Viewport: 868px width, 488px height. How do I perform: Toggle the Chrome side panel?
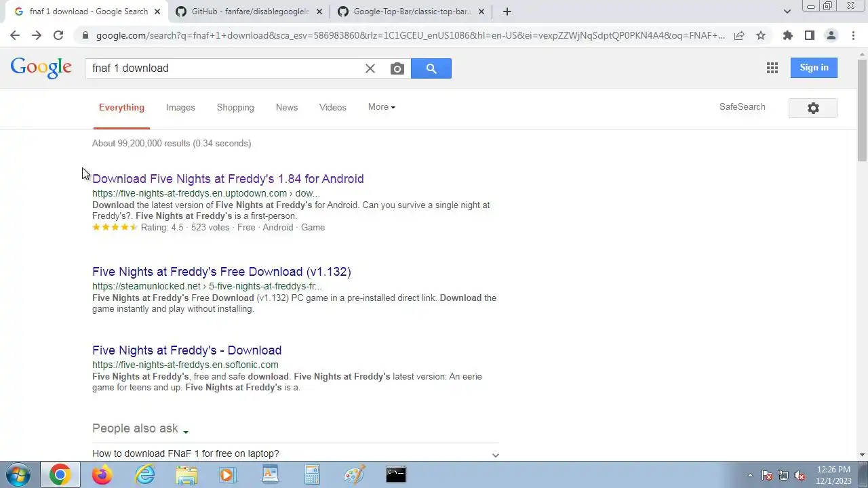(809, 35)
